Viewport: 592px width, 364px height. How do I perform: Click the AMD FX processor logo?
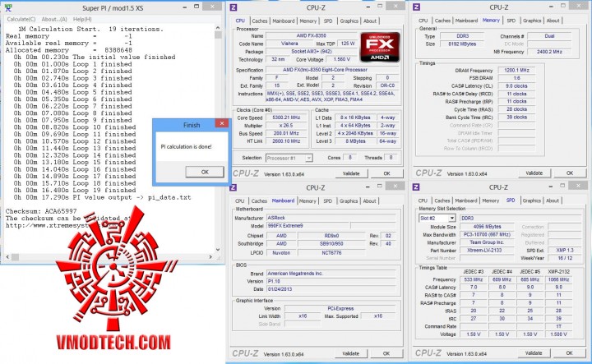380,47
